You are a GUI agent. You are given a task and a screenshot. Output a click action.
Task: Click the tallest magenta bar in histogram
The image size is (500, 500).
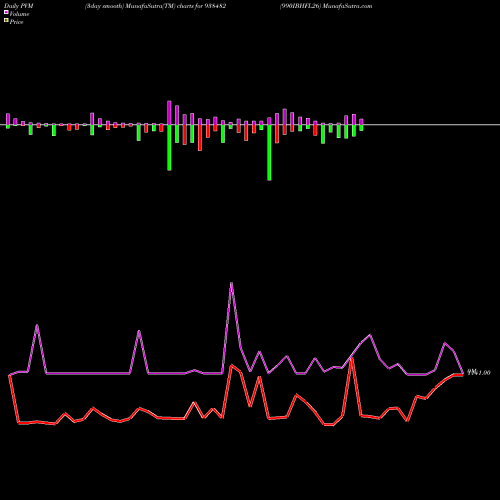169,113
